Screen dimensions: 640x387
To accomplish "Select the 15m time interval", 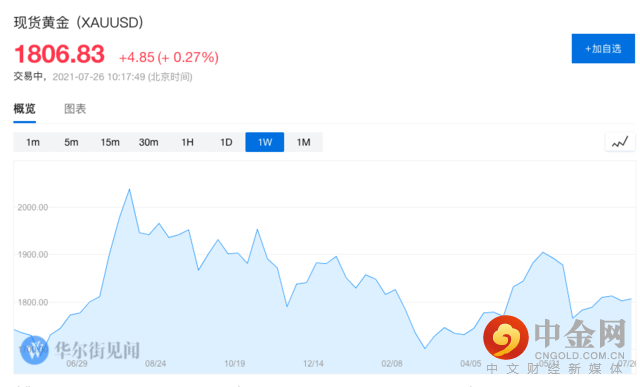I will click(110, 142).
